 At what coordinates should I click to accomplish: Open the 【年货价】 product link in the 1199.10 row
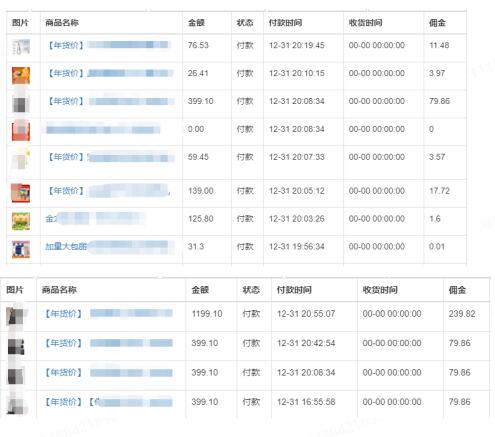[108, 313]
